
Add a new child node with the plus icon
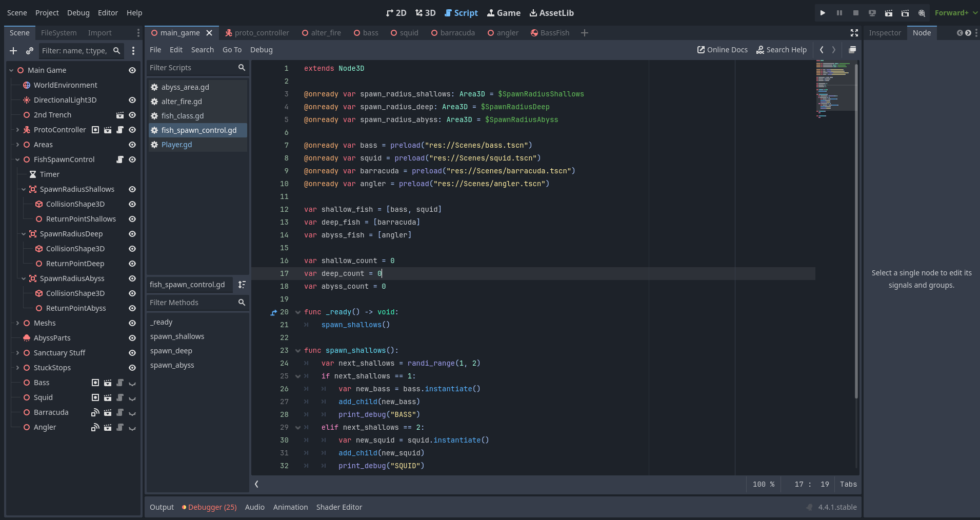(13, 51)
